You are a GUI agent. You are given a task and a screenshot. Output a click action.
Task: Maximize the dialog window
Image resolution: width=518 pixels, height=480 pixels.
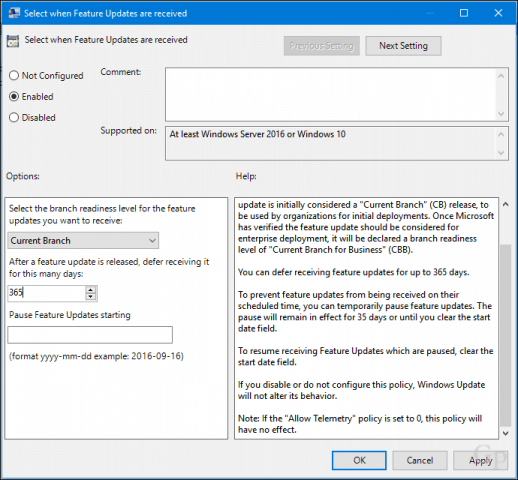tap(464, 13)
